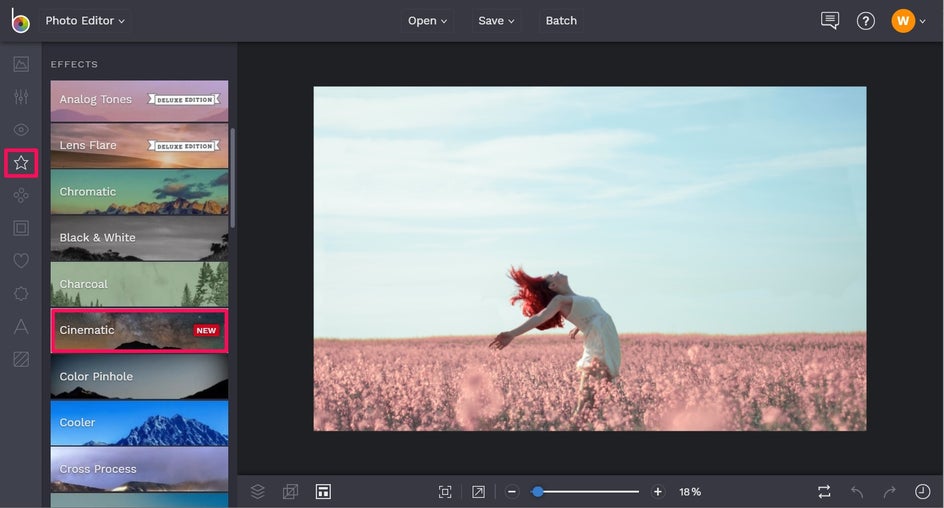Click the repeat/compare arrows icon

(824, 492)
